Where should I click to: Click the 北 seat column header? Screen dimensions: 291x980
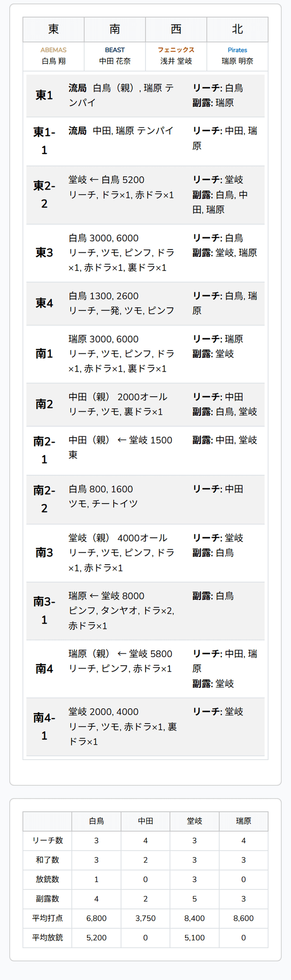coord(237,30)
